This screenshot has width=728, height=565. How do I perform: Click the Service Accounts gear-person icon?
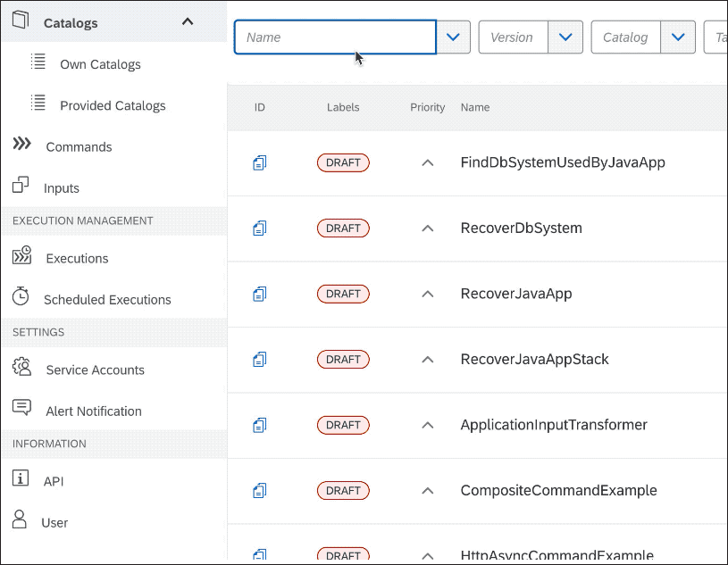tap(21, 367)
